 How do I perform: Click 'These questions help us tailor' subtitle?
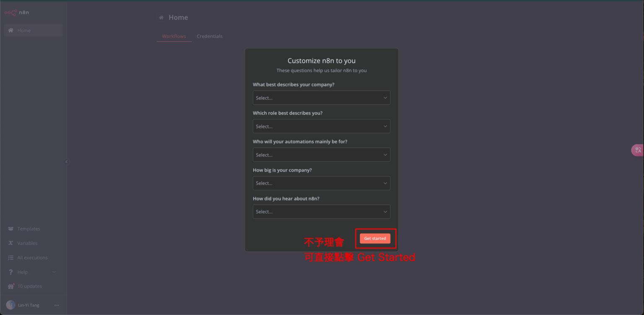point(322,70)
